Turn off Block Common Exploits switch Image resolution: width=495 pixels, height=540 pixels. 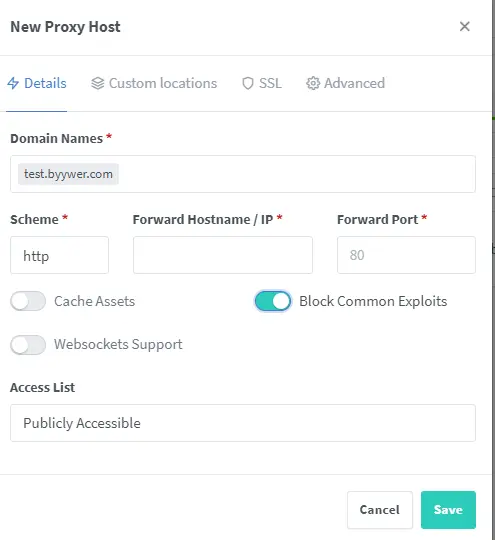(272, 301)
